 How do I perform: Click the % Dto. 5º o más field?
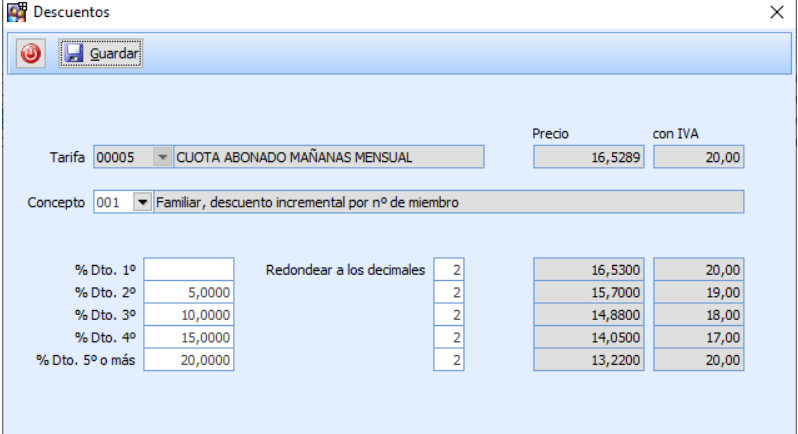(x=189, y=360)
